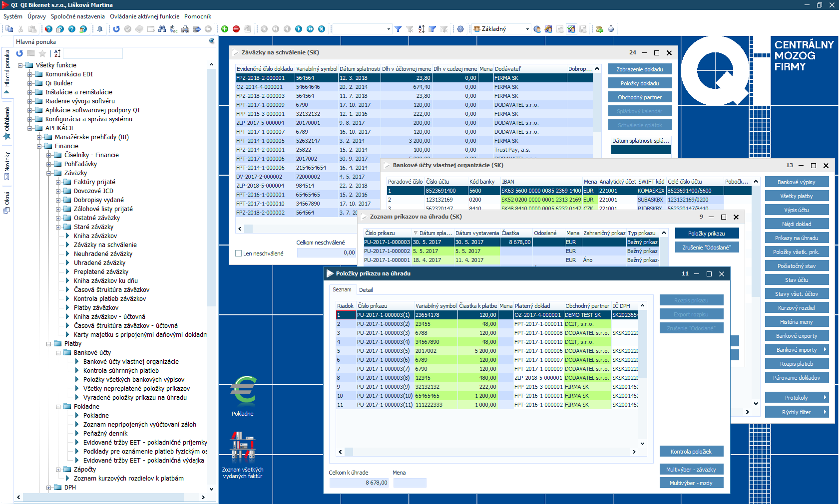Click the refresh icon in main toolbar
This screenshot has height=504, width=839.
pos(116,29)
